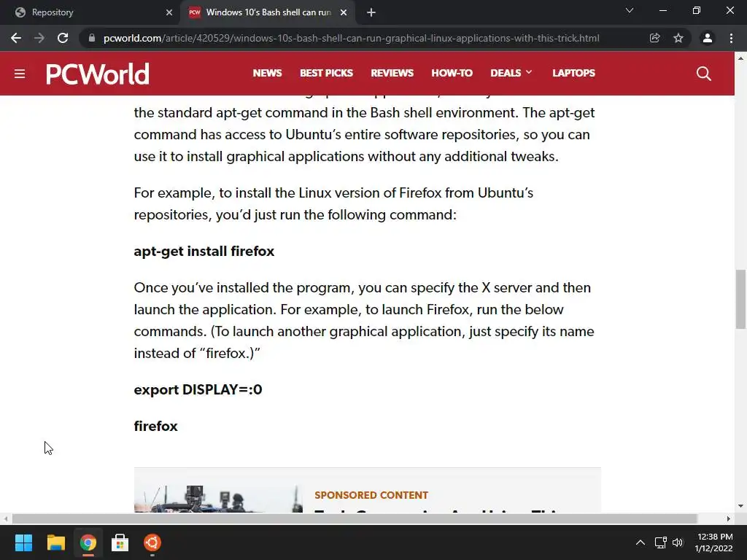This screenshot has height=560, width=747.
Task: Open the Ubuntu app in the taskbar
Action: tap(152, 542)
